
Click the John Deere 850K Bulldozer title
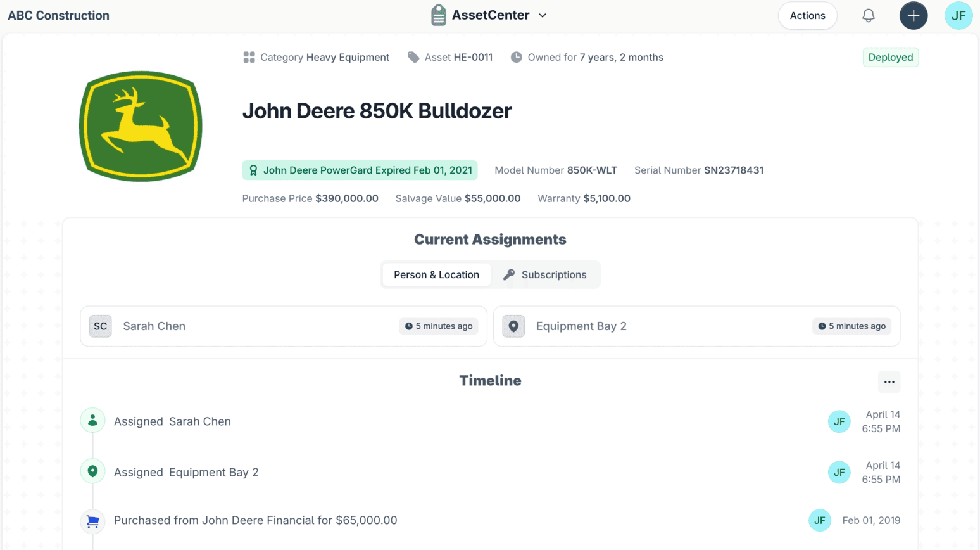377,111
